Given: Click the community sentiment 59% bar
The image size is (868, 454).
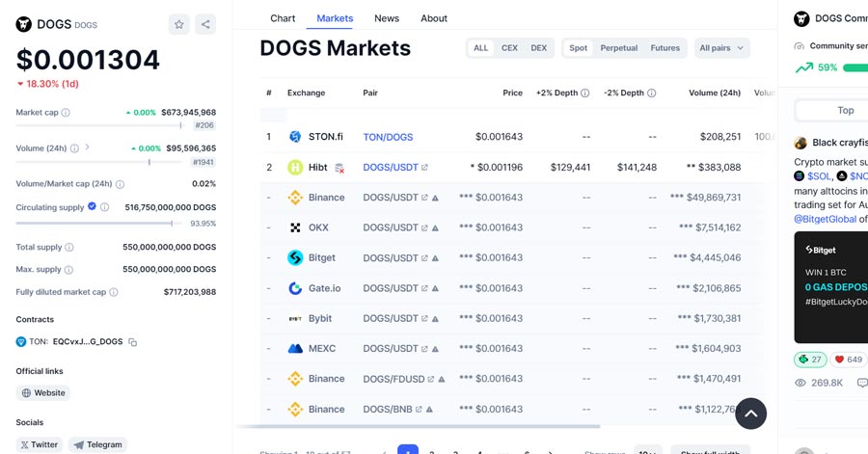Looking at the screenshot, I should click(x=855, y=68).
